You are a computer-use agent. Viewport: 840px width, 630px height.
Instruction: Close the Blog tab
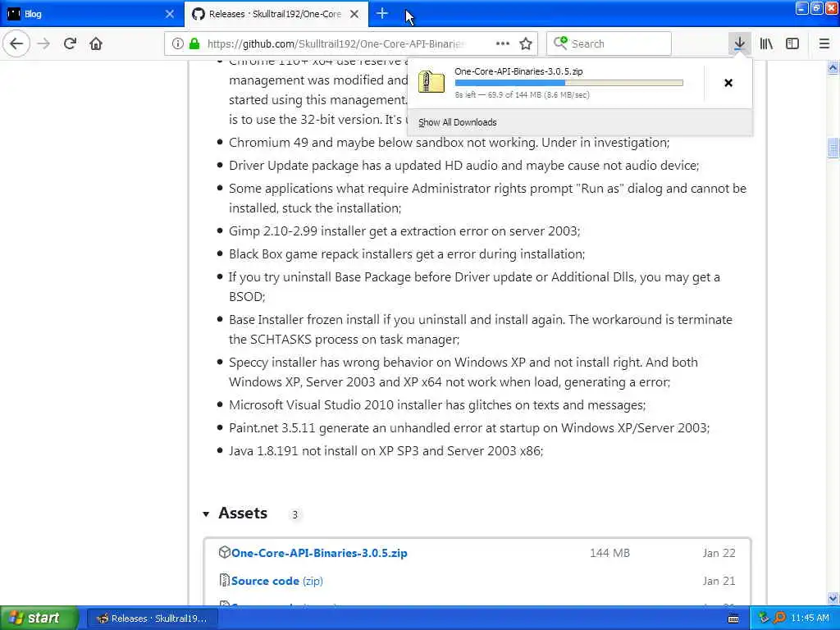pyautogui.click(x=169, y=14)
